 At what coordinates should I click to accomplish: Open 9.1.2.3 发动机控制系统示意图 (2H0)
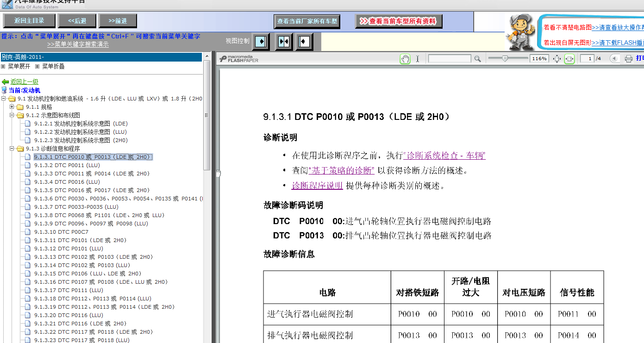81,140
